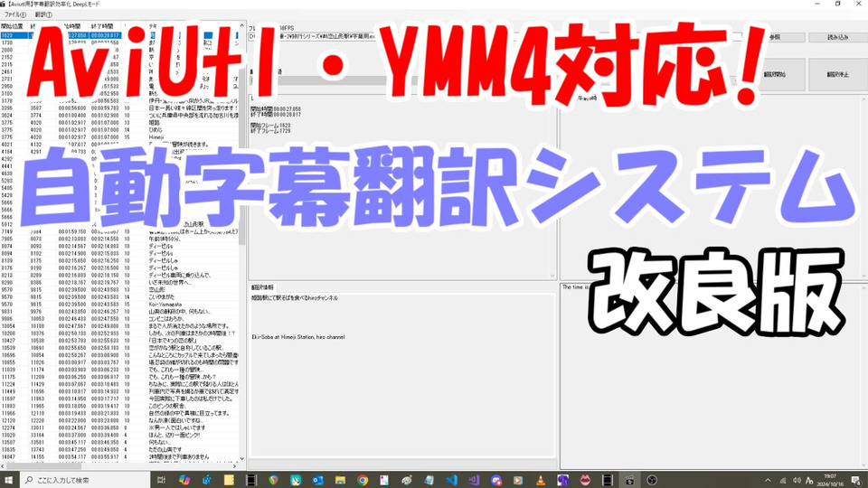Click the network icon in system tray
Viewport: 868px width, 488px height.
(x=782, y=480)
